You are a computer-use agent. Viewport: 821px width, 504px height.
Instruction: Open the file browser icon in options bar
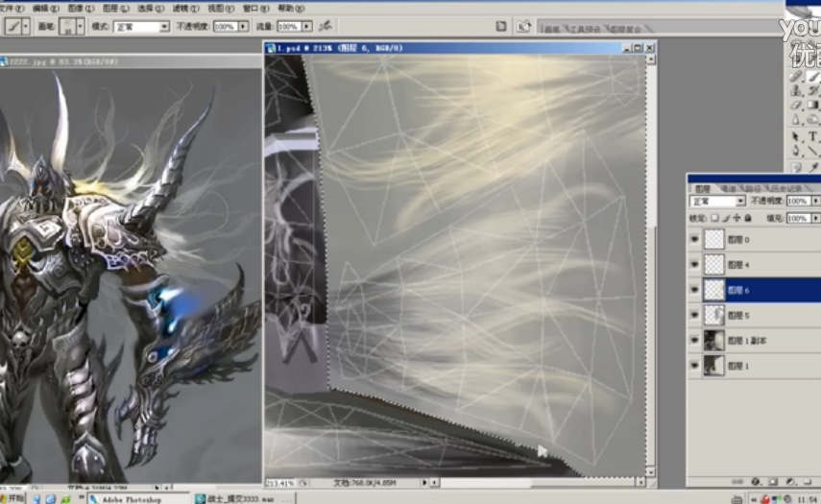tap(523, 26)
